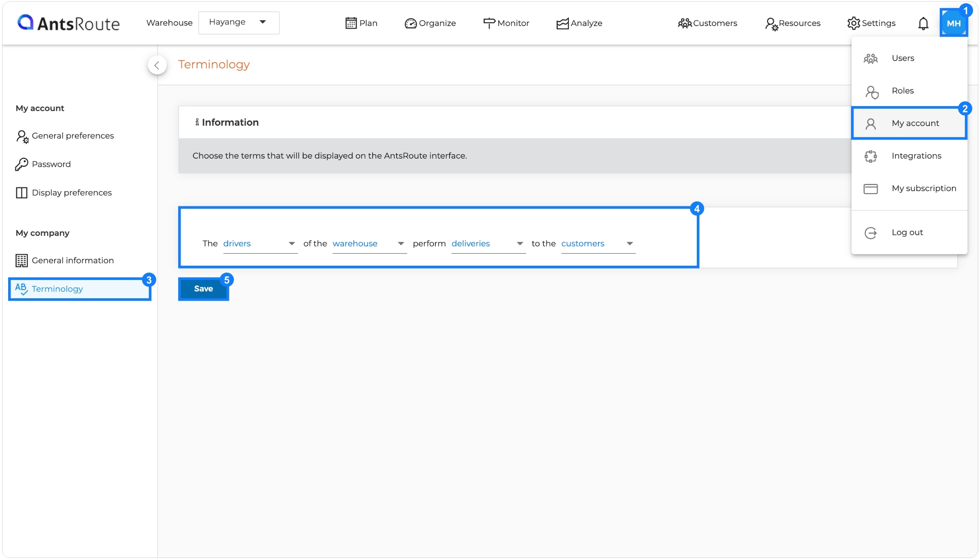
Task: Collapse the sidebar with the chevron button
Action: tap(157, 65)
